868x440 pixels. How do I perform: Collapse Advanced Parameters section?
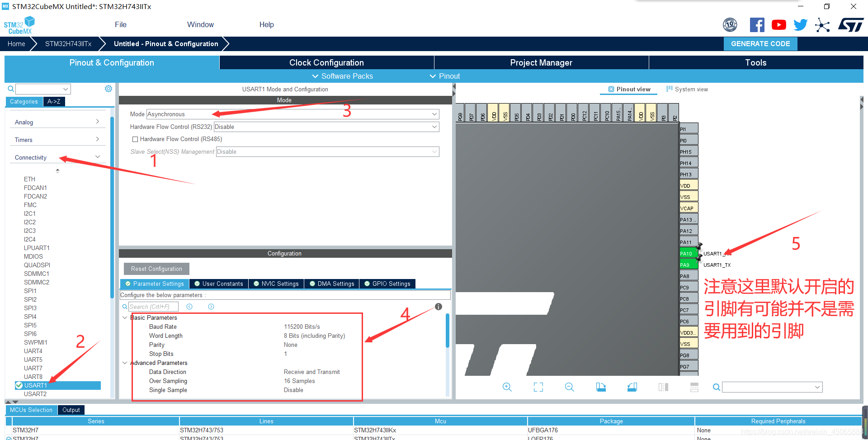point(125,363)
